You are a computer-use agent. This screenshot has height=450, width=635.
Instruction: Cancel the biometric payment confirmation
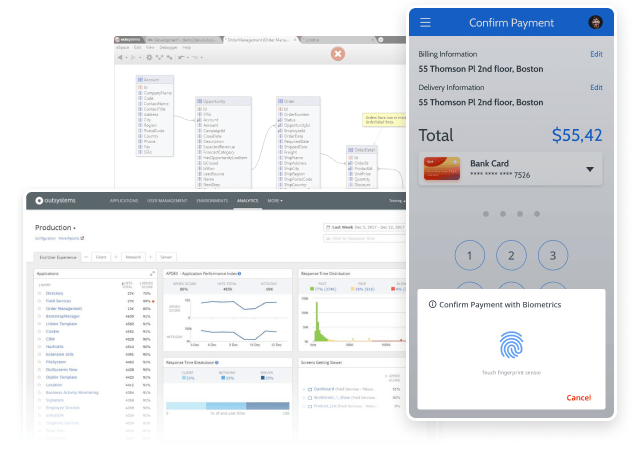[x=579, y=398]
